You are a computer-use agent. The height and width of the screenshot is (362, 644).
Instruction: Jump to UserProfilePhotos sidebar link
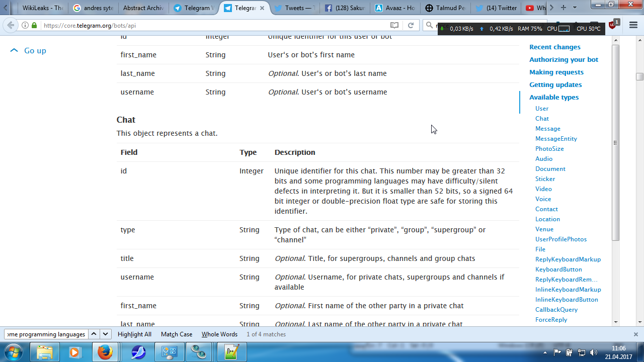[561, 239]
